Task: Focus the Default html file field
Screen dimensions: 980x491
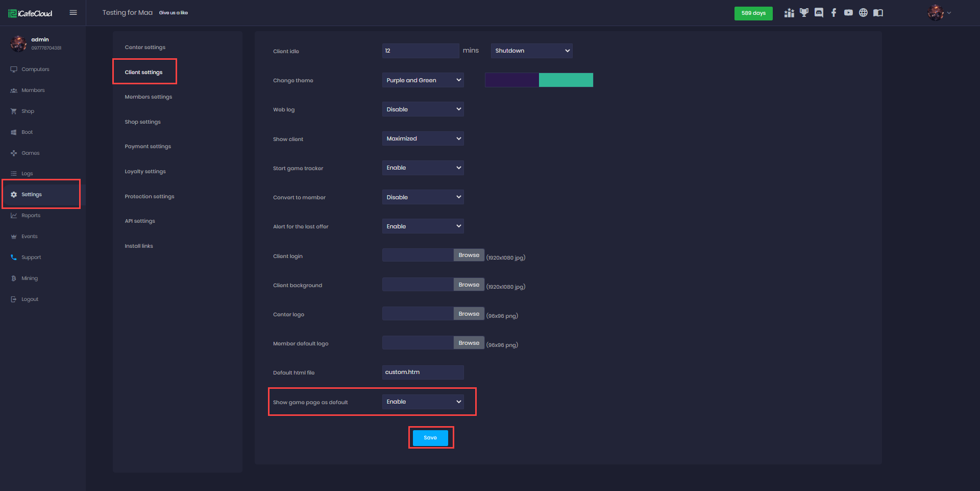Action: 423,372
